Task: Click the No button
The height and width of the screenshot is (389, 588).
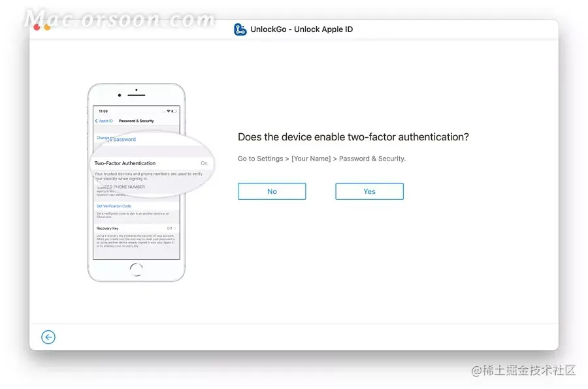Action: point(272,191)
